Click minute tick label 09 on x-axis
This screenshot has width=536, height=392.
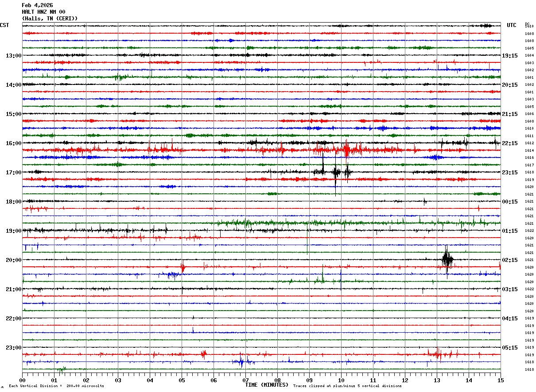310,380
